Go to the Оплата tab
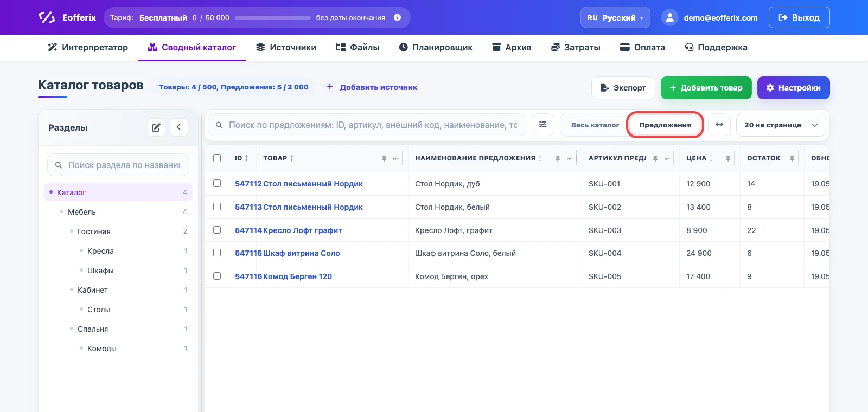The height and width of the screenshot is (412, 868). 642,47
